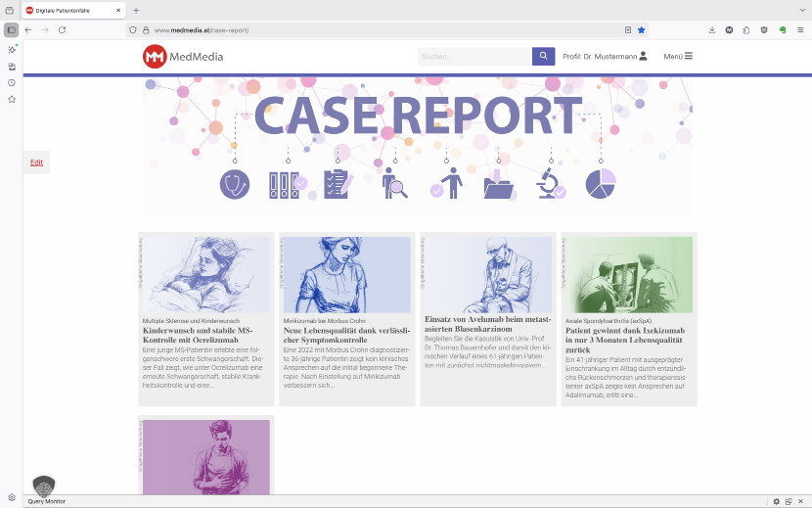Click the Query Monitor panel label
Screen dimensions: 812x508
[46, 501]
